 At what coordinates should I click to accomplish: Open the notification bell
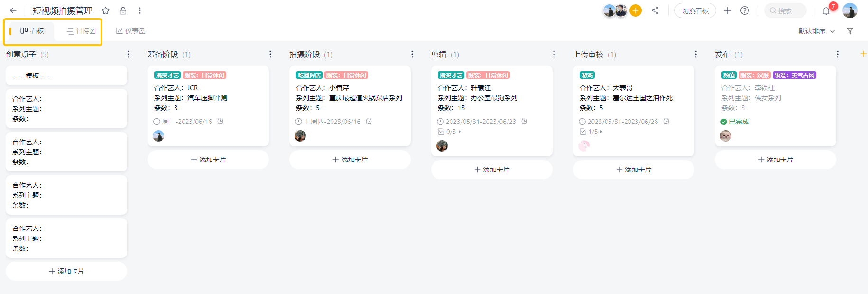[x=826, y=11]
